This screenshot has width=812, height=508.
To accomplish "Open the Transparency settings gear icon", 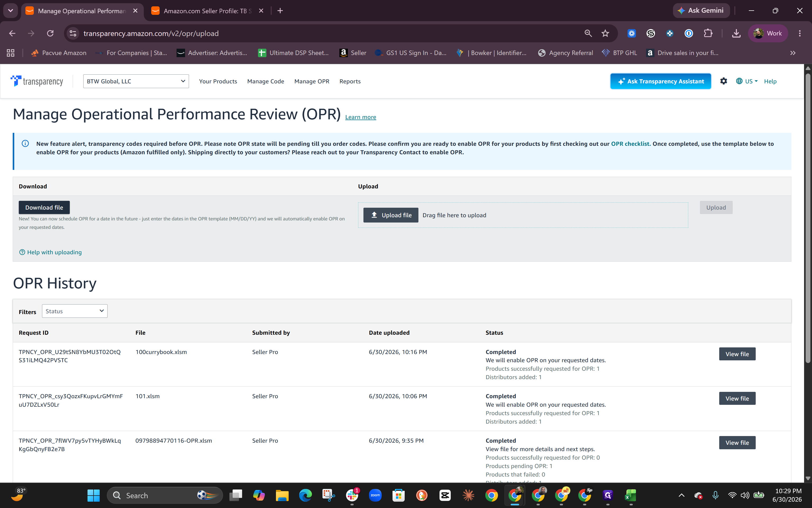I will coord(723,81).
